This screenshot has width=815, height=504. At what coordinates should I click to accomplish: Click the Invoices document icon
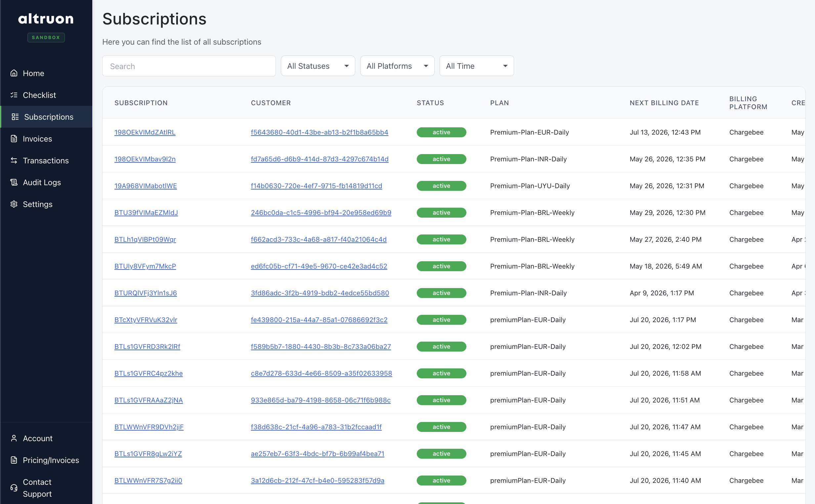point(14,139)
